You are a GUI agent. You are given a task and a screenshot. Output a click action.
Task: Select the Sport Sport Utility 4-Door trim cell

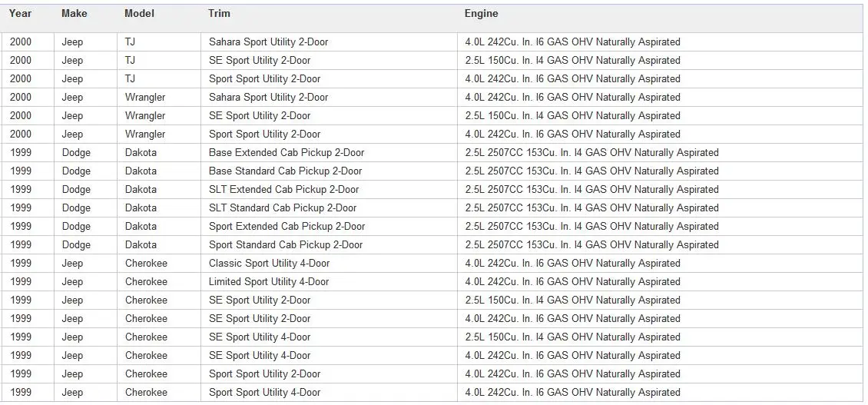coord(264,393)
